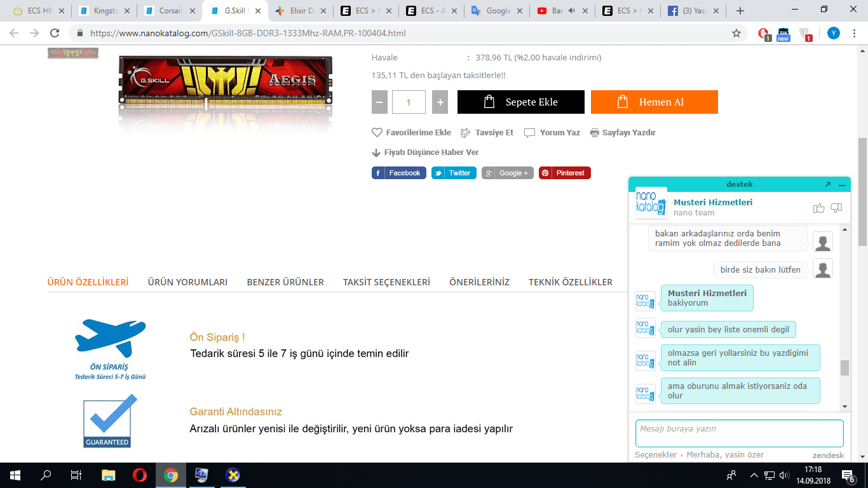Decrease quantity with the minus button
The height and width of the screenshot is (488, 868).
coord(379,102)
